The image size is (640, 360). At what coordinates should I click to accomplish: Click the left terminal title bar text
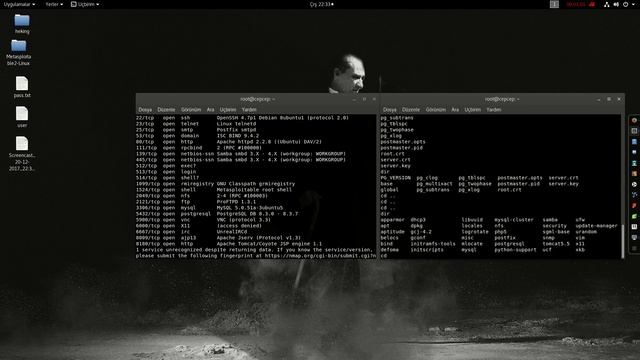(258, 99)
